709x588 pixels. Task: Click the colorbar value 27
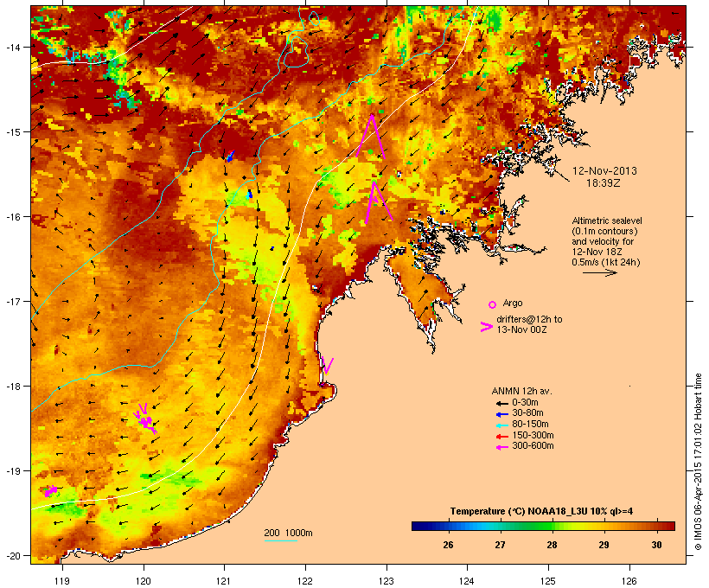500,545
